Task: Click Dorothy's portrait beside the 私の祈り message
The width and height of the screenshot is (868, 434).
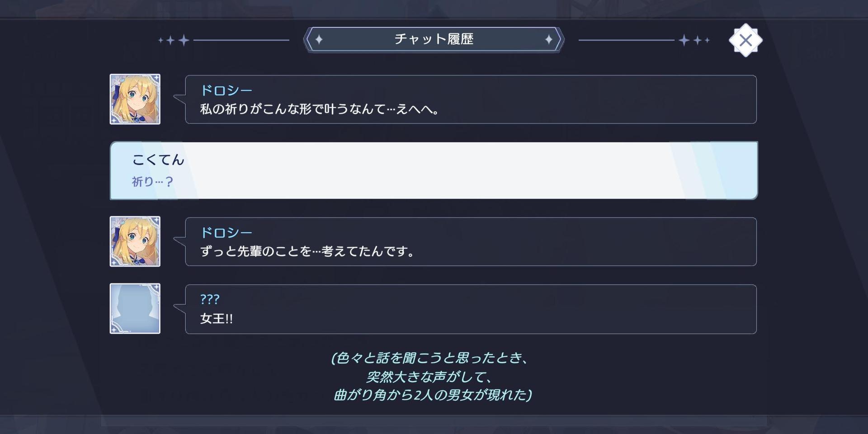Action: point(135,99)
